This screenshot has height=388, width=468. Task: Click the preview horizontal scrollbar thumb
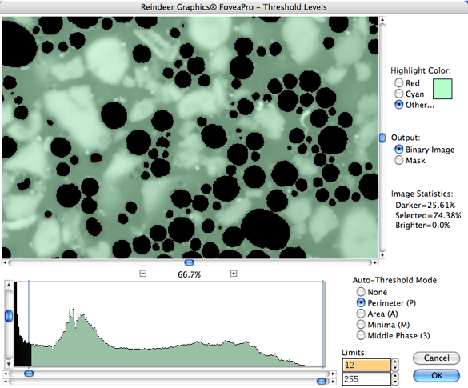coord(189,263)
